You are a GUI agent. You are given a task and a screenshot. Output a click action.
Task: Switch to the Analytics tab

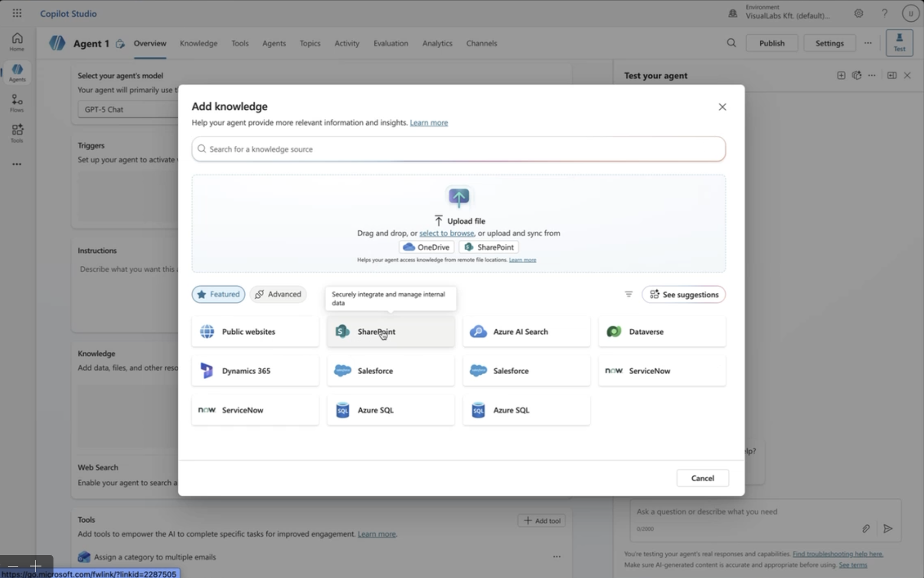click(437, 43)
